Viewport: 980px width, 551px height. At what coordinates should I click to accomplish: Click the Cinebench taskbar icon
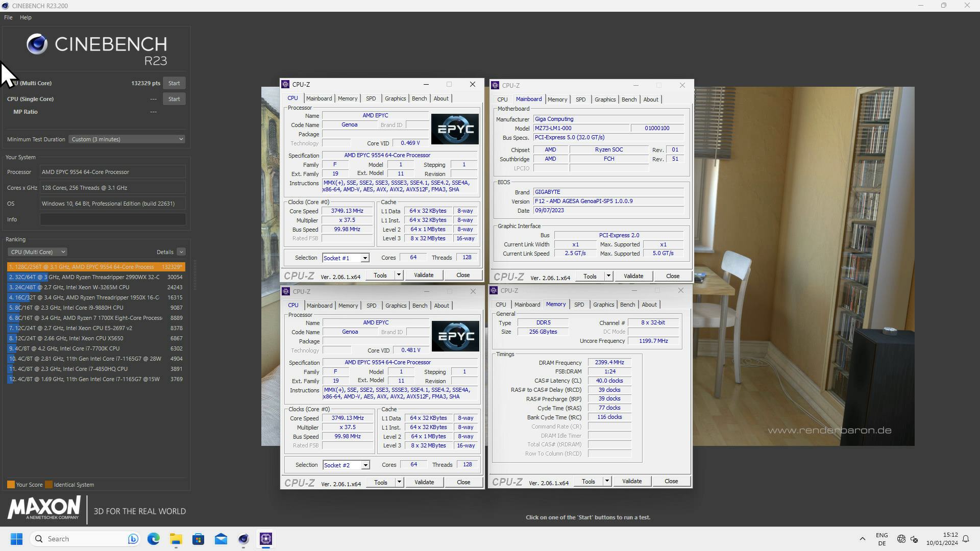pos(243,539)
